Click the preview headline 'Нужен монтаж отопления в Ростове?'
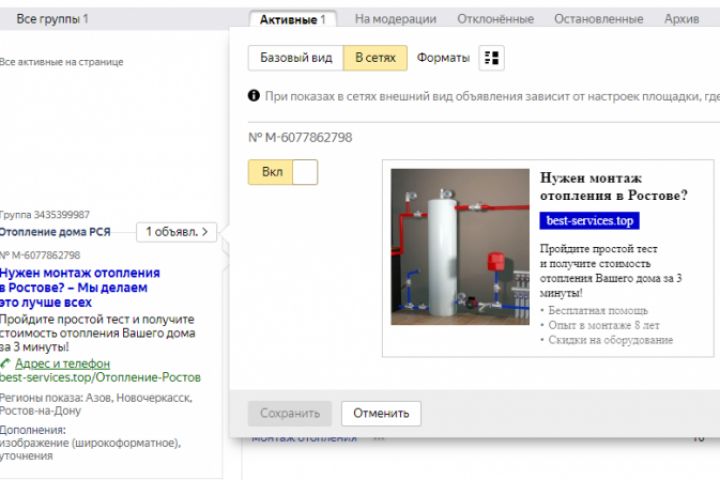This screenshot has width=720, height=480. click(x=613, y=186)
